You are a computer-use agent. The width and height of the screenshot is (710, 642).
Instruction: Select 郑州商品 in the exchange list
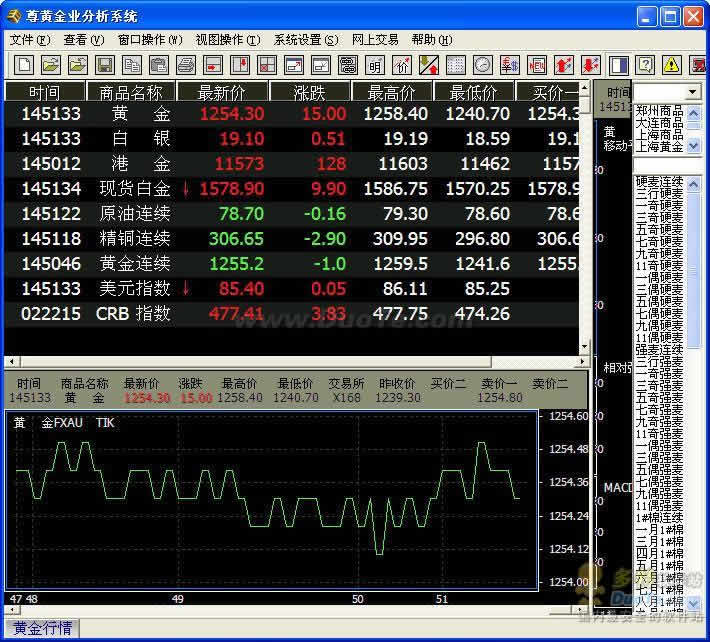pos(659,111)
